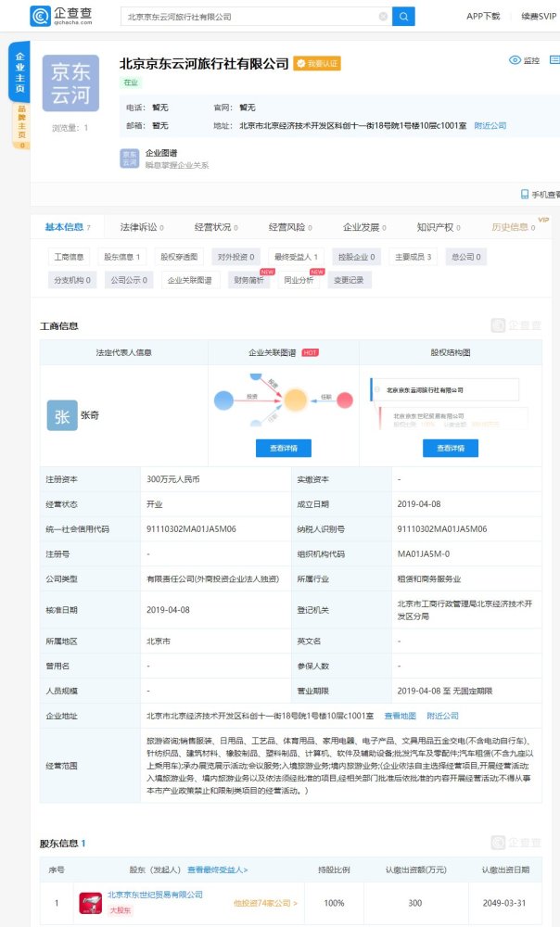The image size is (560, 927).
Task: Switch to the 经营风险 tab
Action: click(290, 227)
